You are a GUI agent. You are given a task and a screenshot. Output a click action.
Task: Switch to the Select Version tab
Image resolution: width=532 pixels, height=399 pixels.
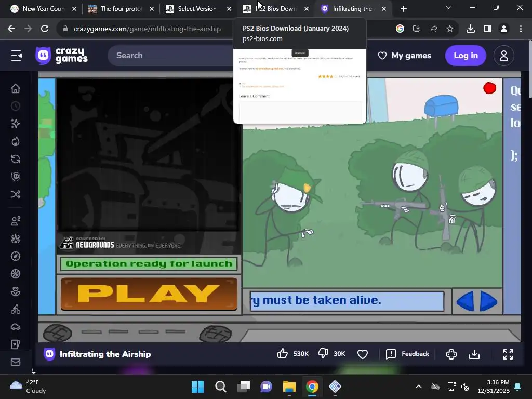[198, 9]
